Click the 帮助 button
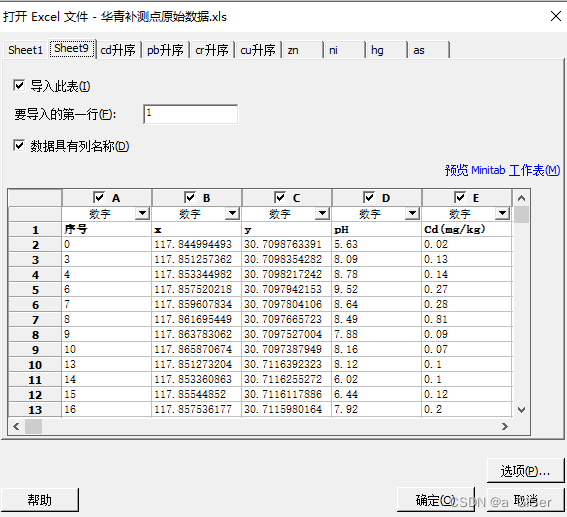This screenshot has width=567, height=517. [40, 500]
